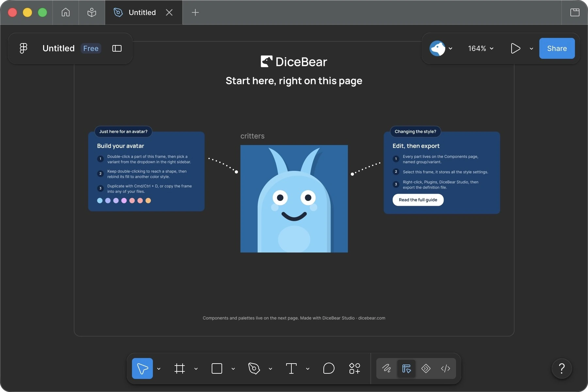Open the 164% zoom dropdown
This screenshot has height=392, width=588.
[x=481, y=48]
